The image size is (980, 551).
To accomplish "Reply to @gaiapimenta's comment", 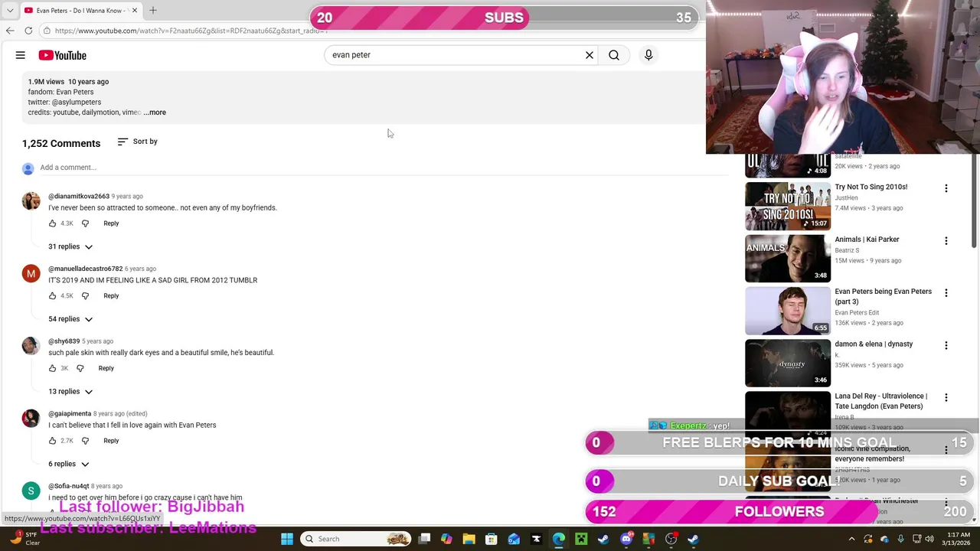I will (x=111, y=441).
